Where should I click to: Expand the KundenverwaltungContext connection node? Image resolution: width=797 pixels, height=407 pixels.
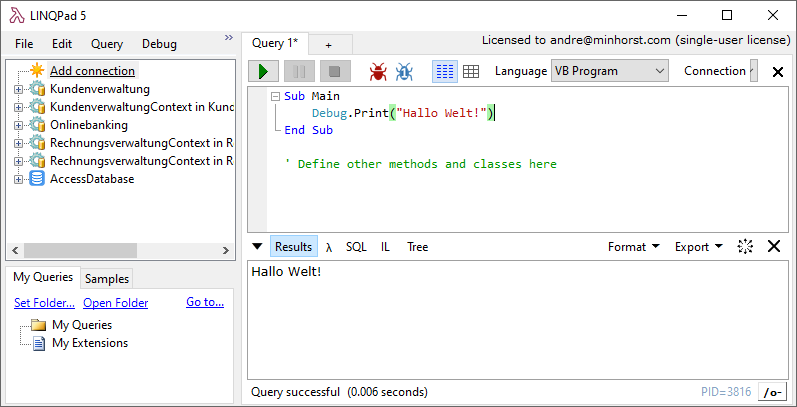tap(19, 108)
